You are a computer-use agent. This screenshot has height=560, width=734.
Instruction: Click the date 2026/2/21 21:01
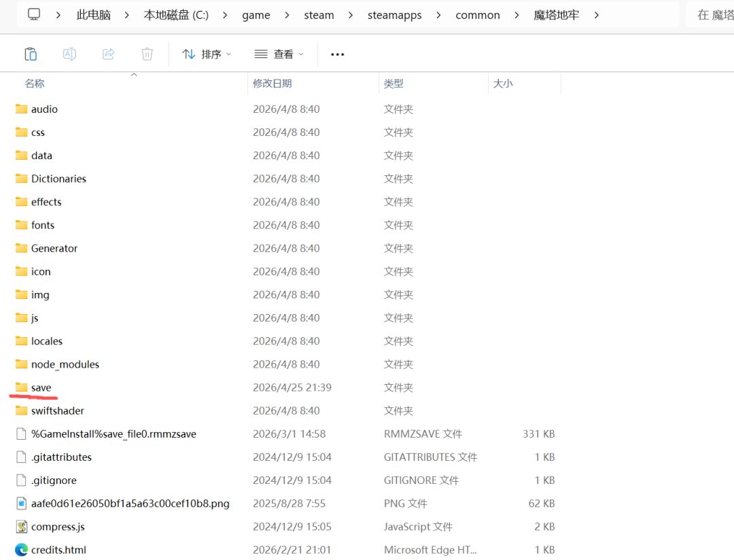292,550
